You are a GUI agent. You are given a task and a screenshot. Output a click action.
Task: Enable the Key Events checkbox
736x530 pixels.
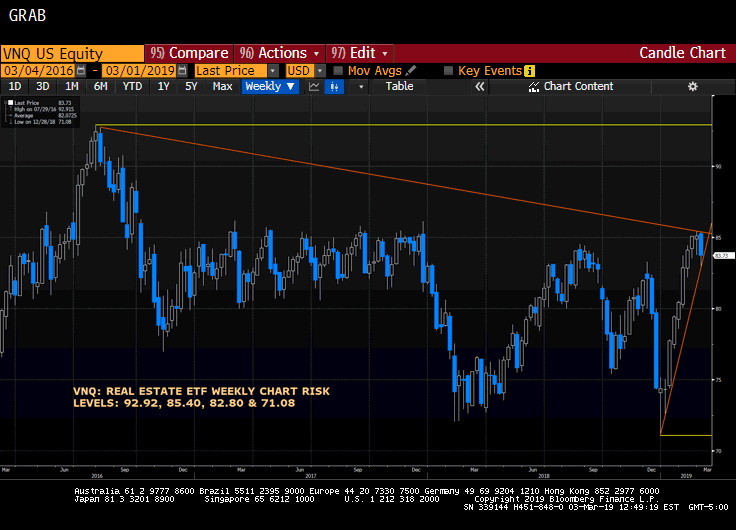[448, 71]
